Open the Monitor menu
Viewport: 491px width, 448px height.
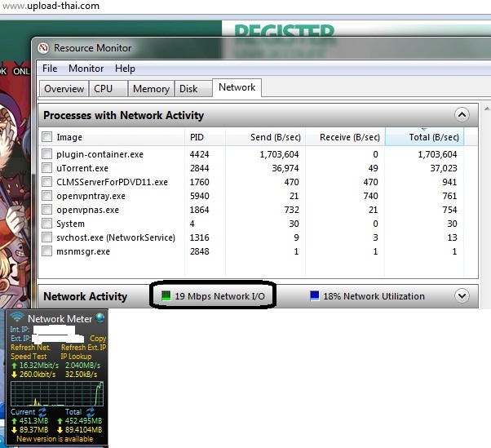coord(86,69)
